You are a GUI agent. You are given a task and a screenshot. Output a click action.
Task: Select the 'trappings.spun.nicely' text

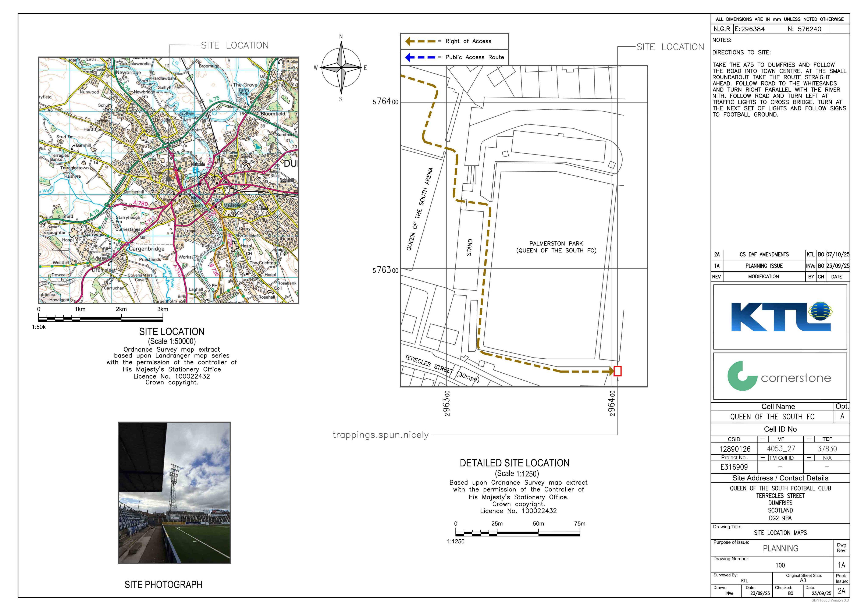point(381,435)
